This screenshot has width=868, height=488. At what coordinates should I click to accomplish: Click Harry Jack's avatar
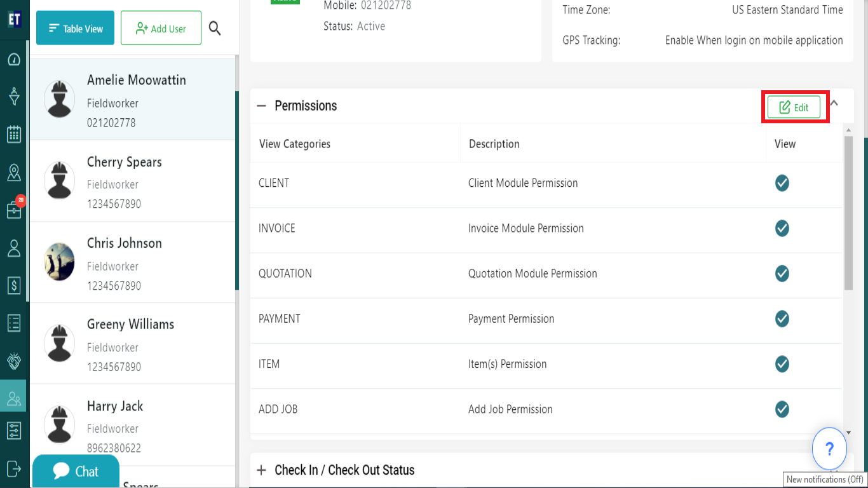click(59, 425)
